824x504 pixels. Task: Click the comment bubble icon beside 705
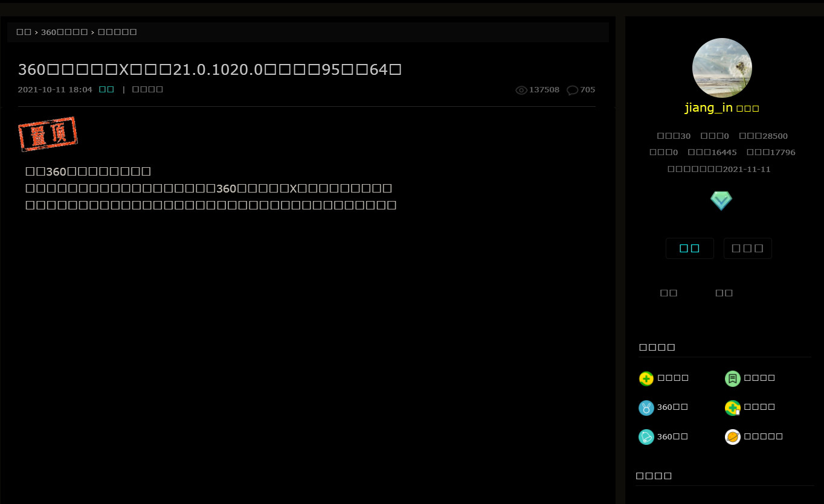[572, 90]
